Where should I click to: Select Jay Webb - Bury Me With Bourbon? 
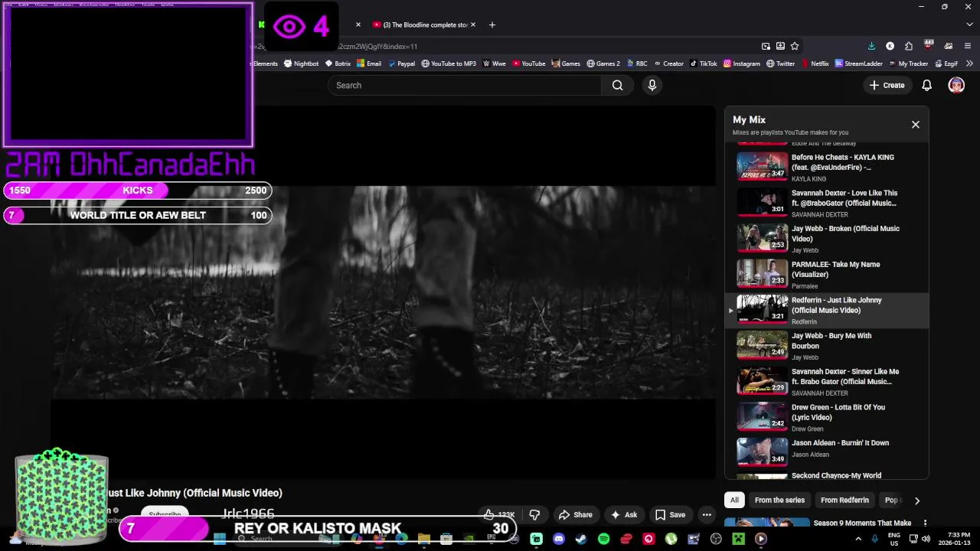(x=827, y=345)
